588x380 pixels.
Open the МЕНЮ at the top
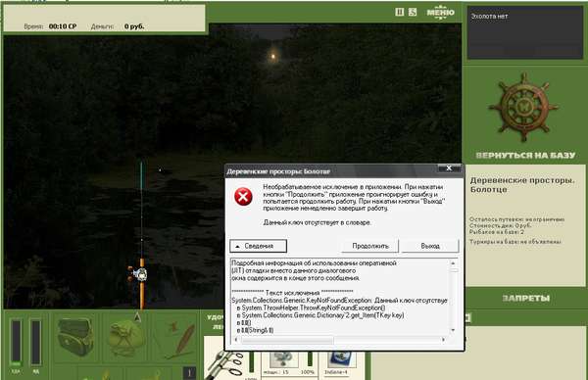click(440, 13)
